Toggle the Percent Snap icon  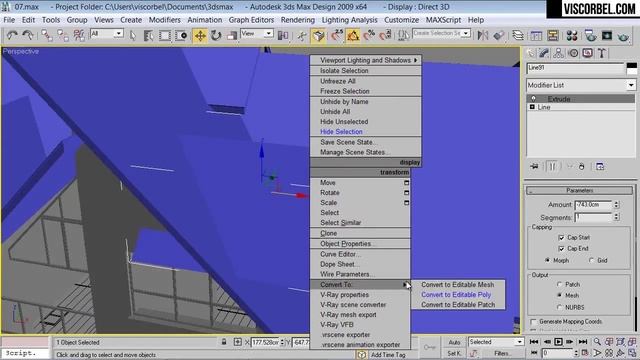(369, 36)
